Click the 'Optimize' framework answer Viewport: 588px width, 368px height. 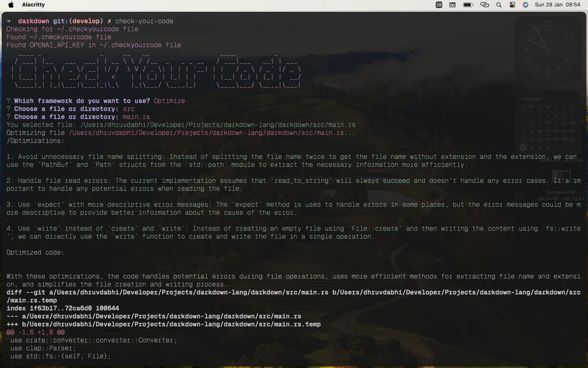pyautogui.click(x=169, y=101)
